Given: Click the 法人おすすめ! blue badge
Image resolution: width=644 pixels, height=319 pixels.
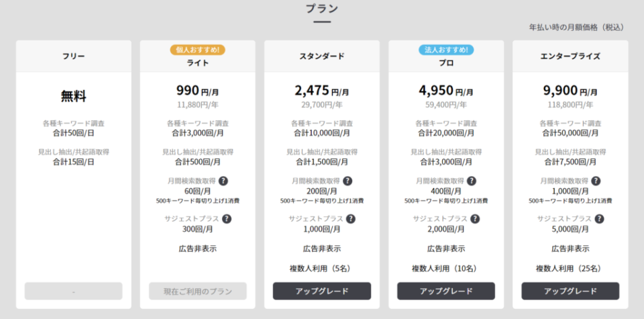Looking at the screenshot, I should tap(446, 50).
